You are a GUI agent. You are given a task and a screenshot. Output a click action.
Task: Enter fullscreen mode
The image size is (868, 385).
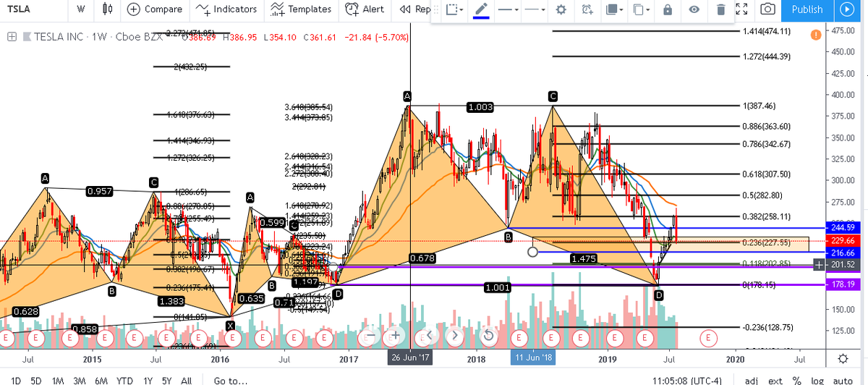tap(741, 9)
